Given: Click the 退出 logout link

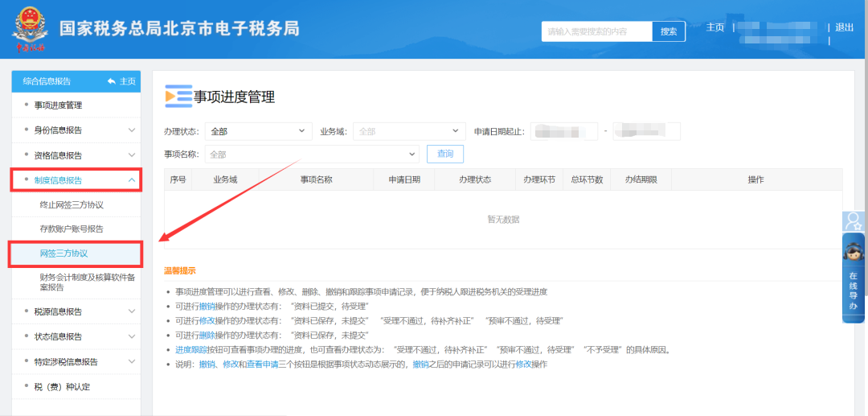Looking at the screenshot, I should click(x=844, y=27).
